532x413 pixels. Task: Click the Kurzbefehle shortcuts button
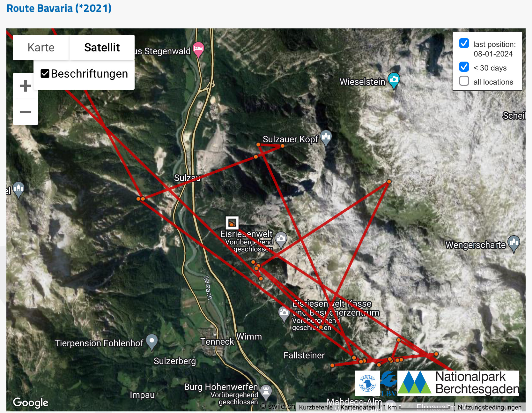316,407
